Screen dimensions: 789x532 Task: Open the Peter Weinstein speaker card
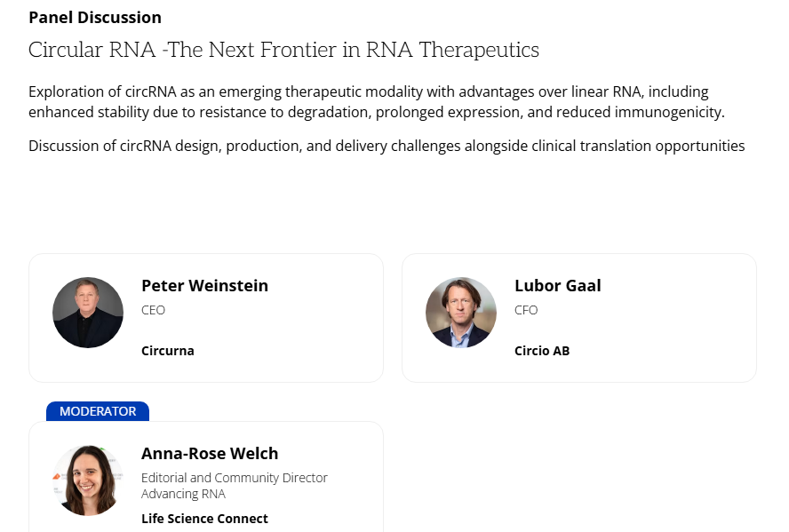click(x=206, y=318)
